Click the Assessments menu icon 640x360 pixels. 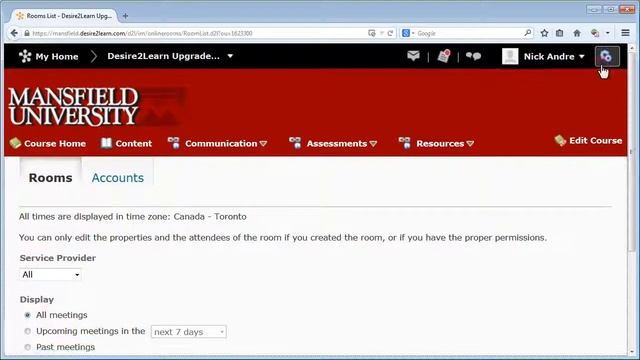click(295, 143)
